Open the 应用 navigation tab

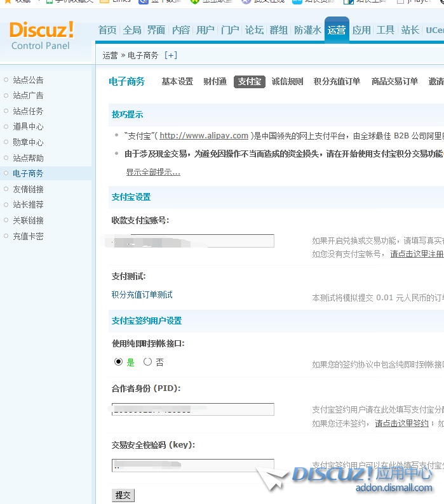point(361,30)
